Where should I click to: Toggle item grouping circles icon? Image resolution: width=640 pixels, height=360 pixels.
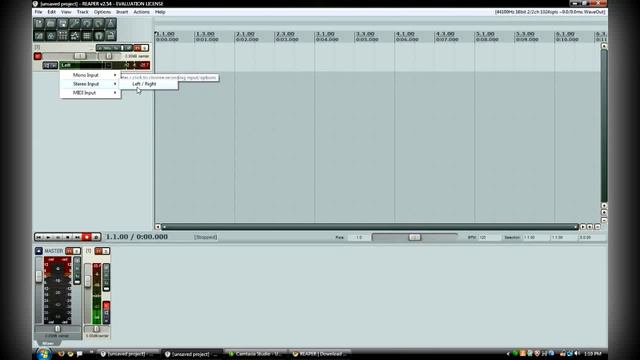click(51, 36)
